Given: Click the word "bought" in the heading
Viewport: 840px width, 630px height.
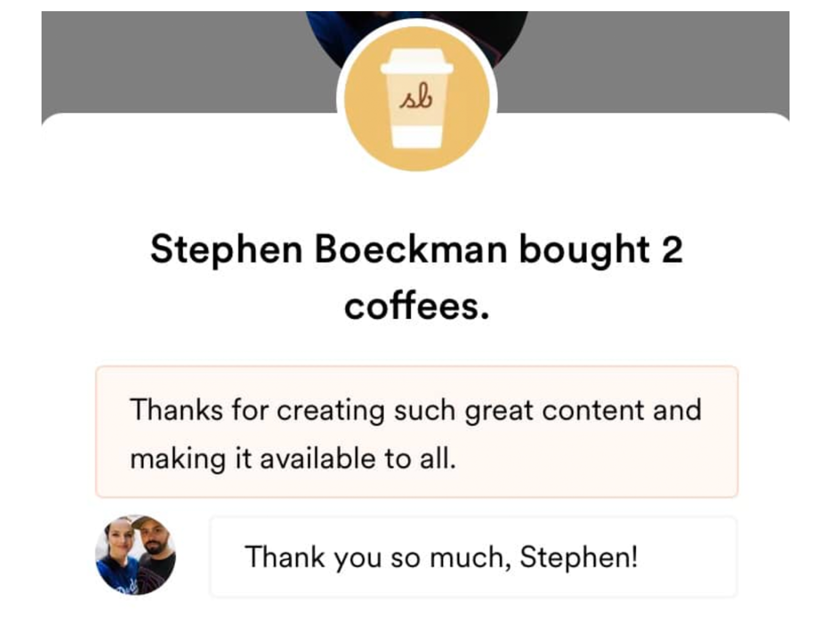Looking at the screenshot, I should pyautogui.click(x=584, y=250).
